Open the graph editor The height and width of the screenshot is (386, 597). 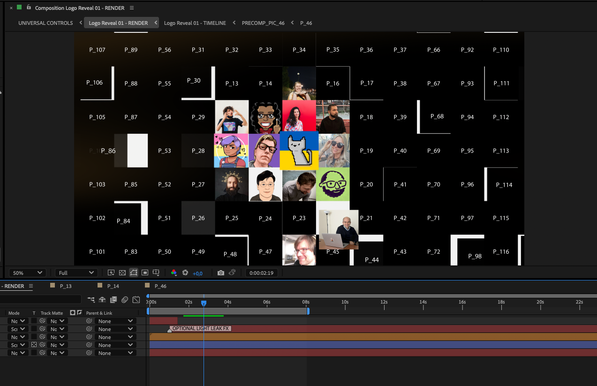coord(136,300)
